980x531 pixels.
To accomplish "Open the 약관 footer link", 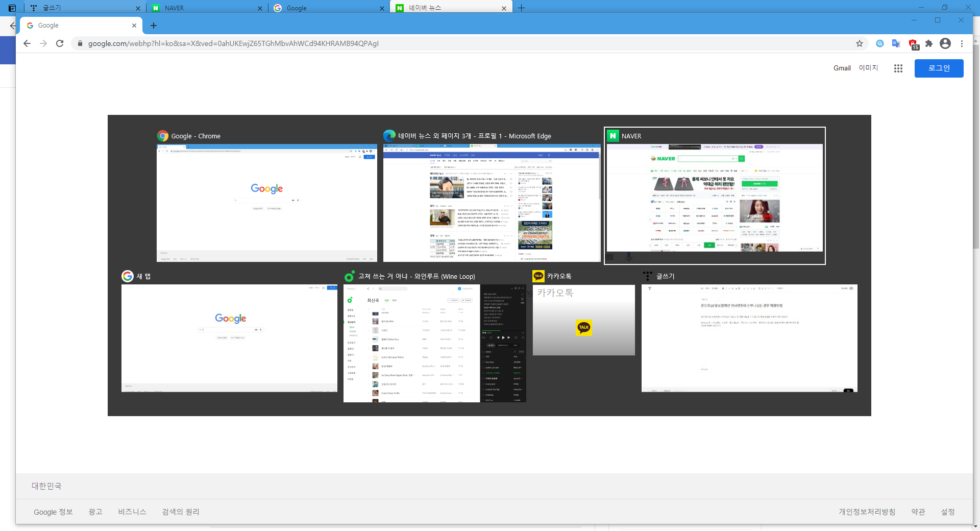I will click(x=918, y=512).
